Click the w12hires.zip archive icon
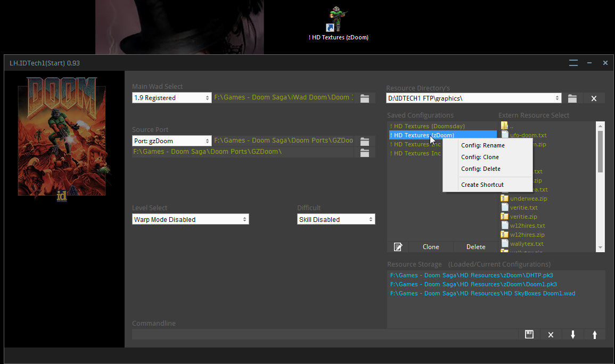This screenshot has width=615, height=364. [505, 234]
